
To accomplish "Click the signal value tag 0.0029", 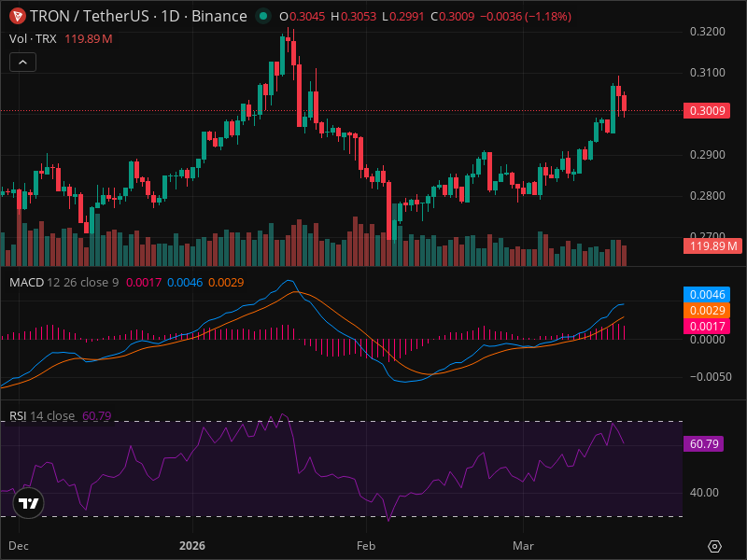I will [707, 311].
